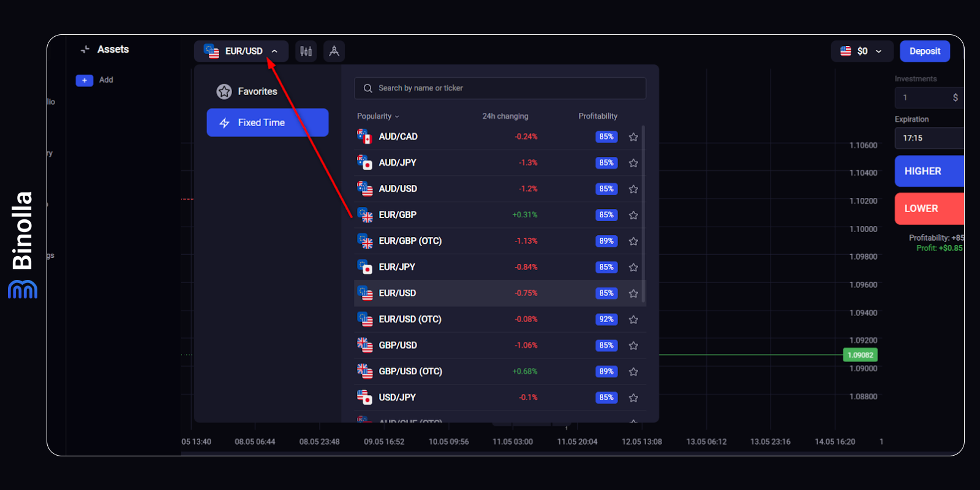Viewport: 980px width, 490px height.
Task: Open the Popularity sort dropdown
Action: click(x=378, y=116)
